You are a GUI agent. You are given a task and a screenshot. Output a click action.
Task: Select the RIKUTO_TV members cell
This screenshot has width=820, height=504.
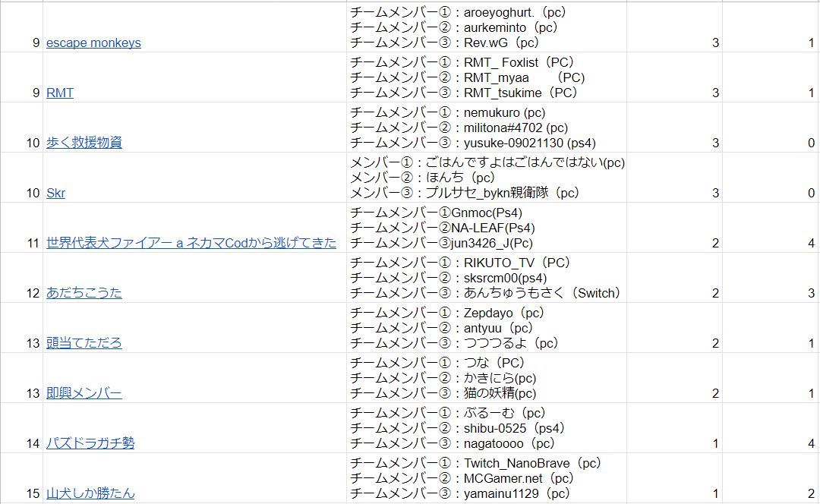(x=487, y=278)
